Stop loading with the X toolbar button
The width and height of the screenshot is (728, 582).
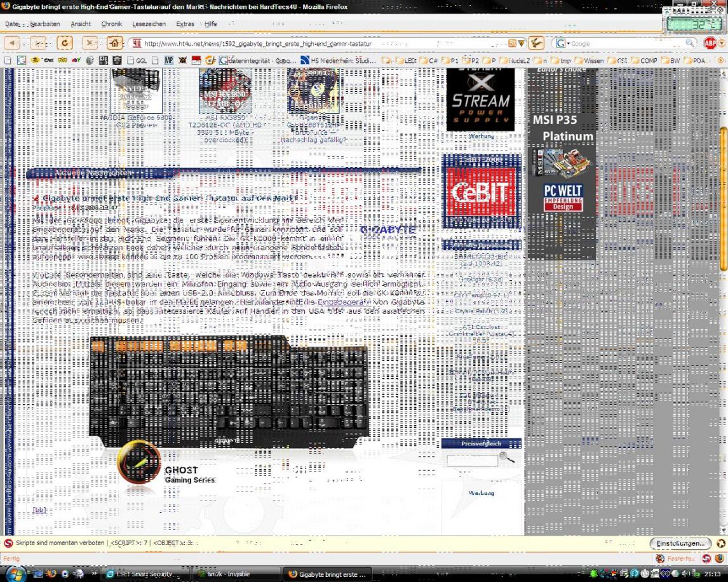90,43
